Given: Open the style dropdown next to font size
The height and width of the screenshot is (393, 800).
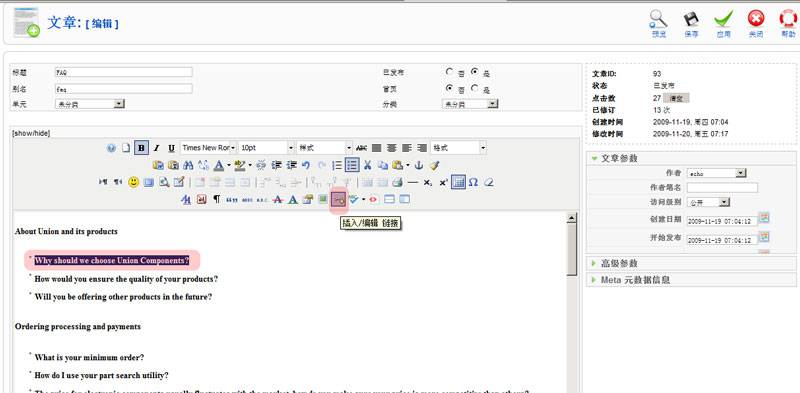Looking at the screenshot, I should coord(324,148).
